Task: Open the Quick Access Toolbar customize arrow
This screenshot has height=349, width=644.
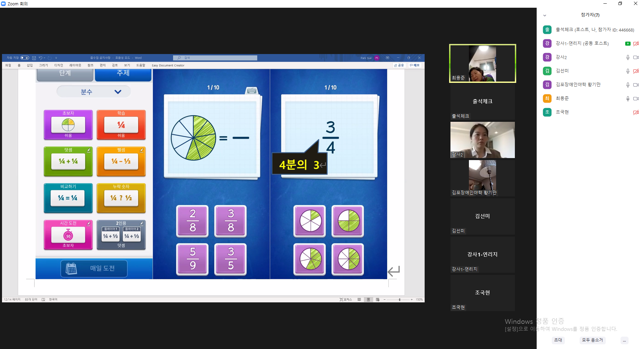Action: pyautogui.click(x=56, y=58)
